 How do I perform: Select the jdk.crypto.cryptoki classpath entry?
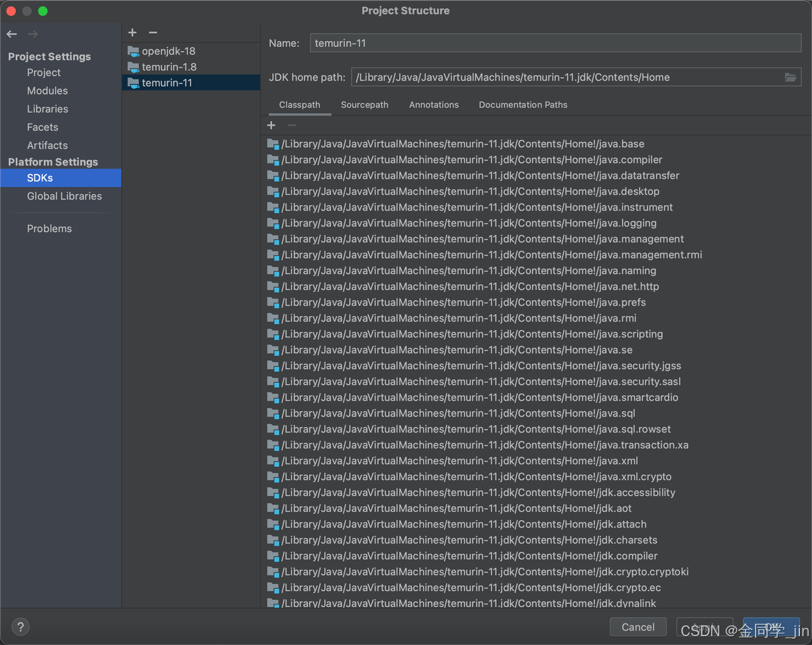coord(485,572)
